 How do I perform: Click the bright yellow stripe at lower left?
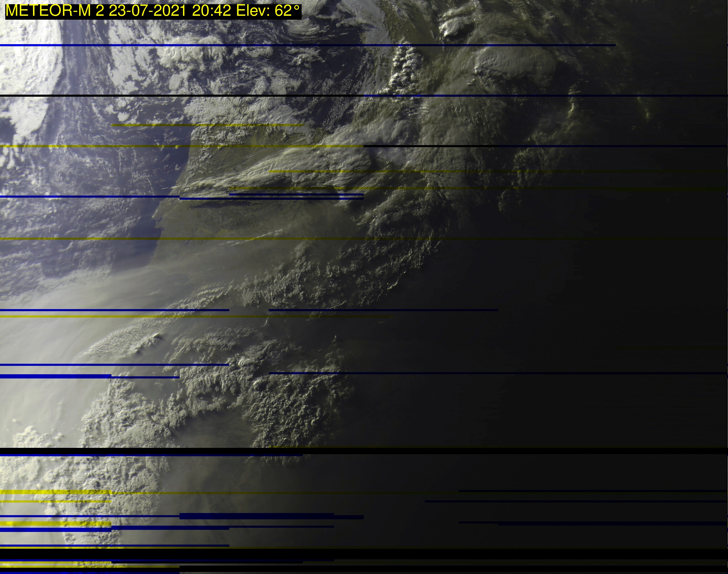pyautogui.click(x=55, y=492)
